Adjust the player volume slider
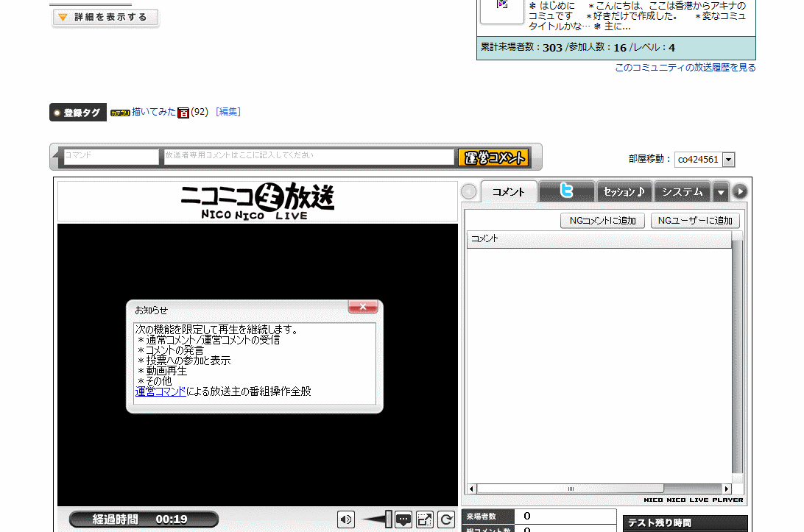804x532 pixels. coord(378,519)
